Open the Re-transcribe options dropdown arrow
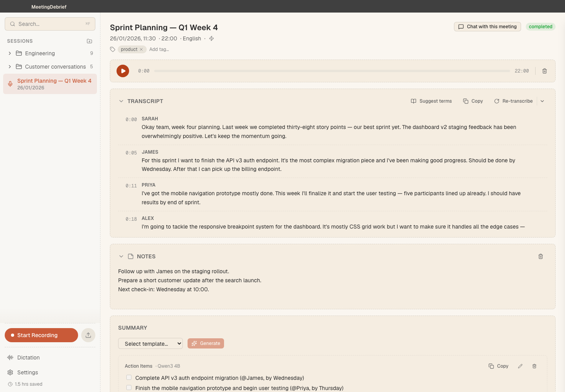 coord(542,101)
